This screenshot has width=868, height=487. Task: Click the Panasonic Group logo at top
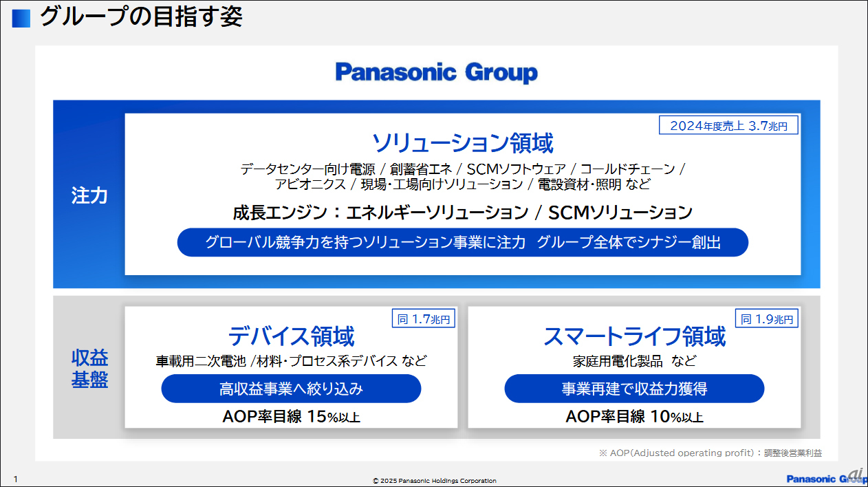coord(437,73)
